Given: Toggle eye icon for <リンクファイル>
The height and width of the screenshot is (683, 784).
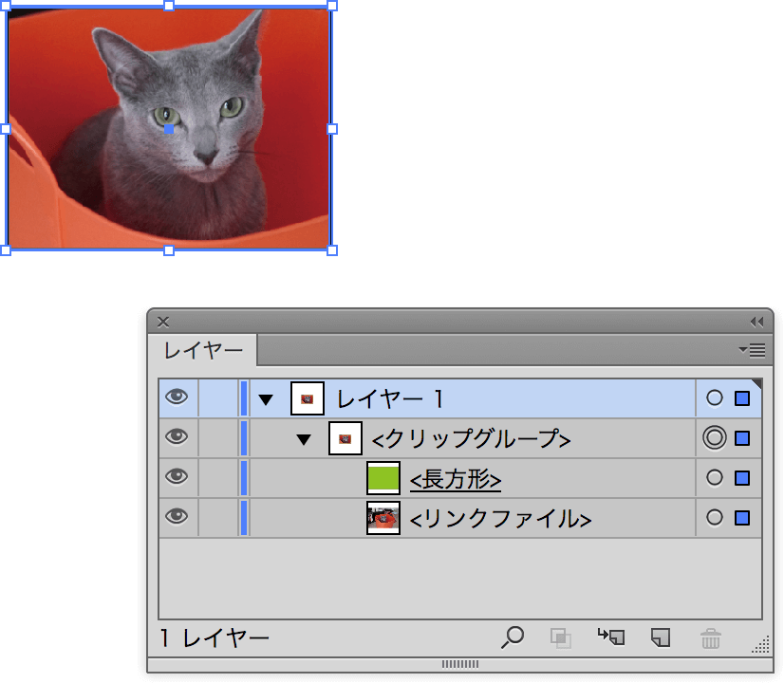Looking at the screenshot, I should coord(177,517).
